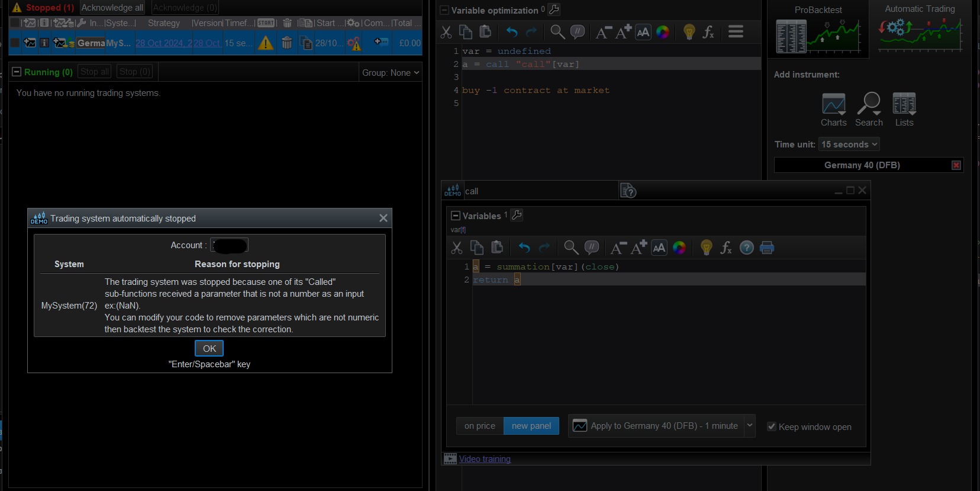Collapse the Variable optimization section
The width and height of the screenshot is (980, 491).
(x=444, y=10)
